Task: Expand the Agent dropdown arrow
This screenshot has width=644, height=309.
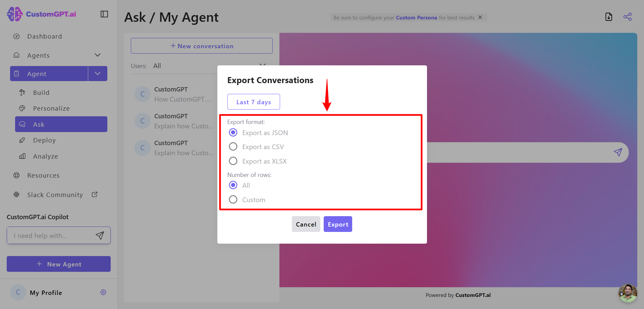Action: (x=98, y=73)
